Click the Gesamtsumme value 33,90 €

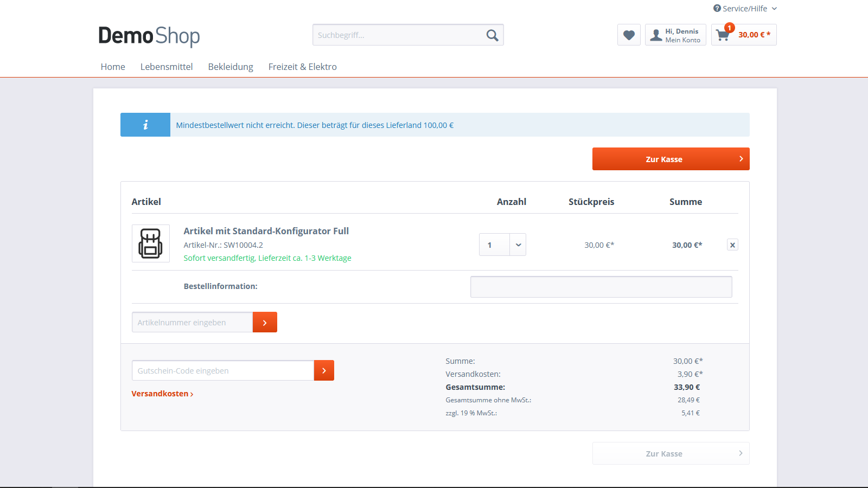point(687,387)
